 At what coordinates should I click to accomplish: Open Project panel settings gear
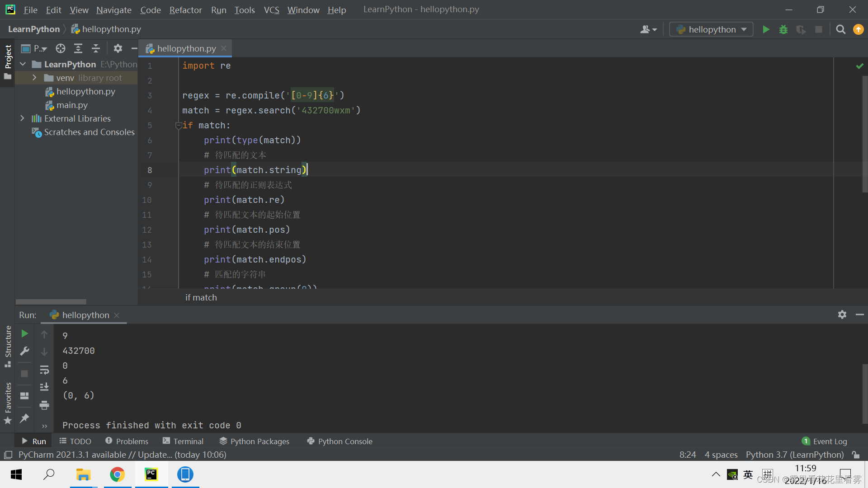click(x=118, y=48)
